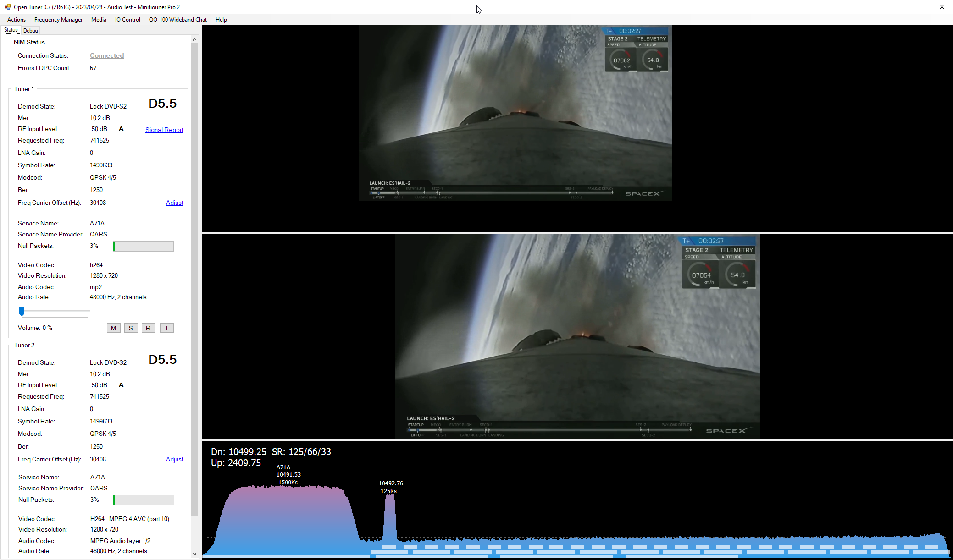Screen dimensions: 953x560
Task: Click the Connected status link
Action: pyautogui.click(x=107, y=55)
